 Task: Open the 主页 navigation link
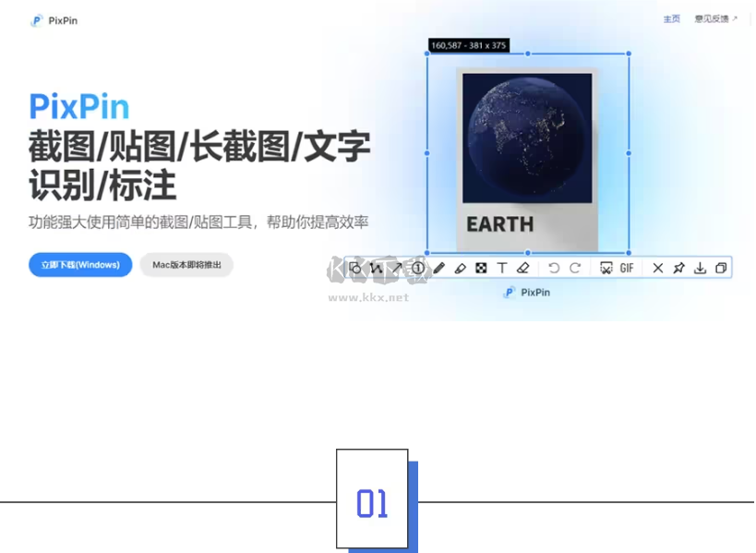click(672, 18)
